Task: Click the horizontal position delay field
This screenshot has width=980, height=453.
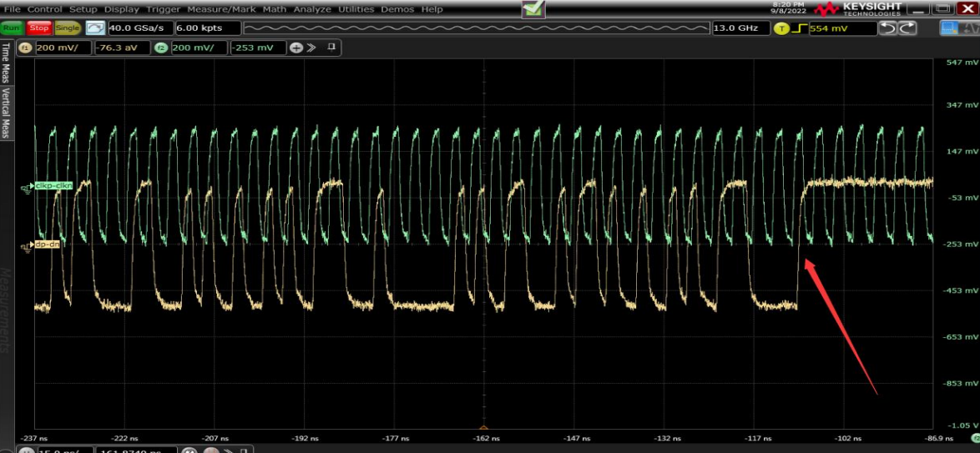Action: tap(136, 450)
